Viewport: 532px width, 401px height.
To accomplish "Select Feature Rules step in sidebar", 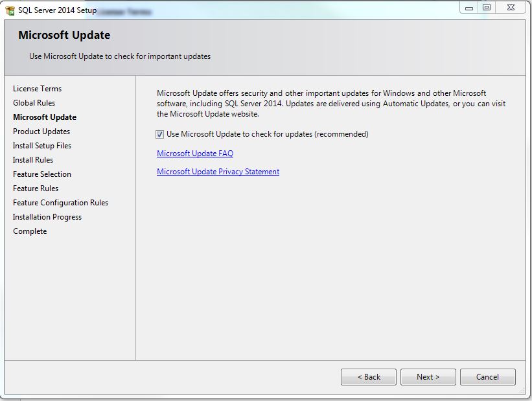I will click(x=36, y=189).
